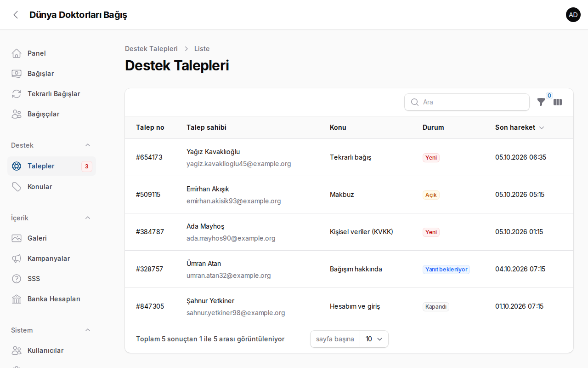588x368 pixels.
Task: Click the name Şahnur Yetkiner
Action: [x=210, y=301]
